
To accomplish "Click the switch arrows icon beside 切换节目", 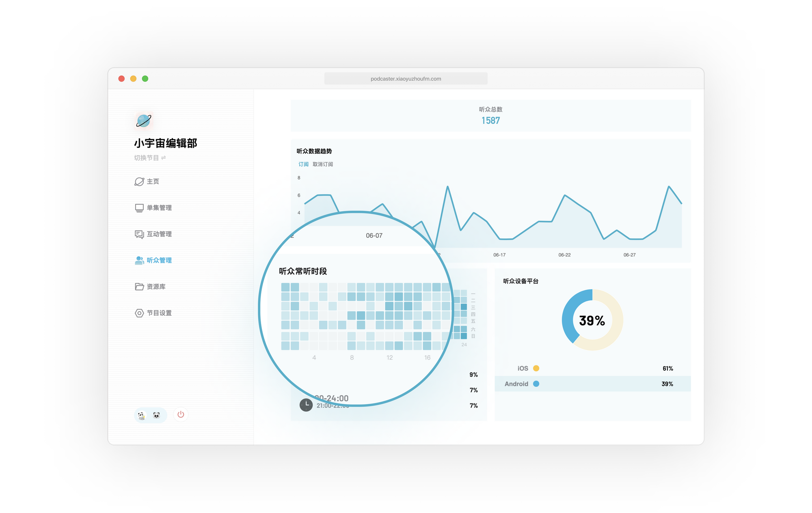I will [164, 158].
